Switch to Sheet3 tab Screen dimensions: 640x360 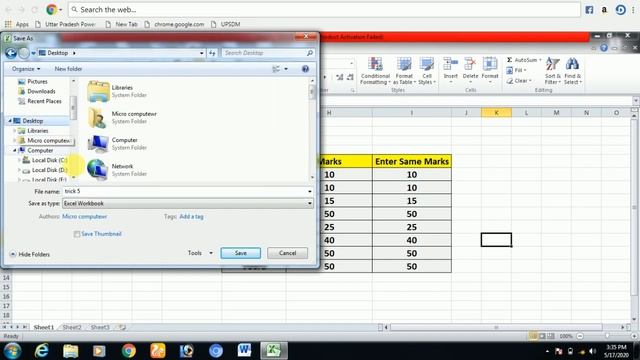point(100,327)
